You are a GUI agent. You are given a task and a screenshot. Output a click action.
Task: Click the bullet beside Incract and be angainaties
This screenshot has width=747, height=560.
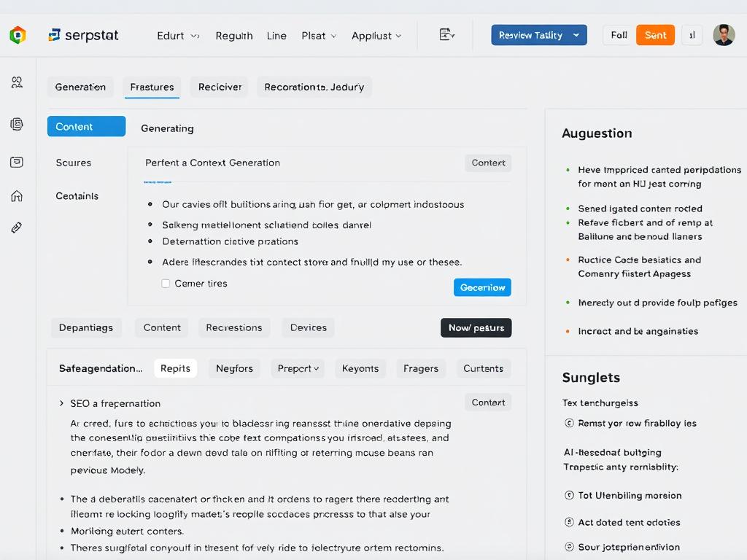[569, 331]
